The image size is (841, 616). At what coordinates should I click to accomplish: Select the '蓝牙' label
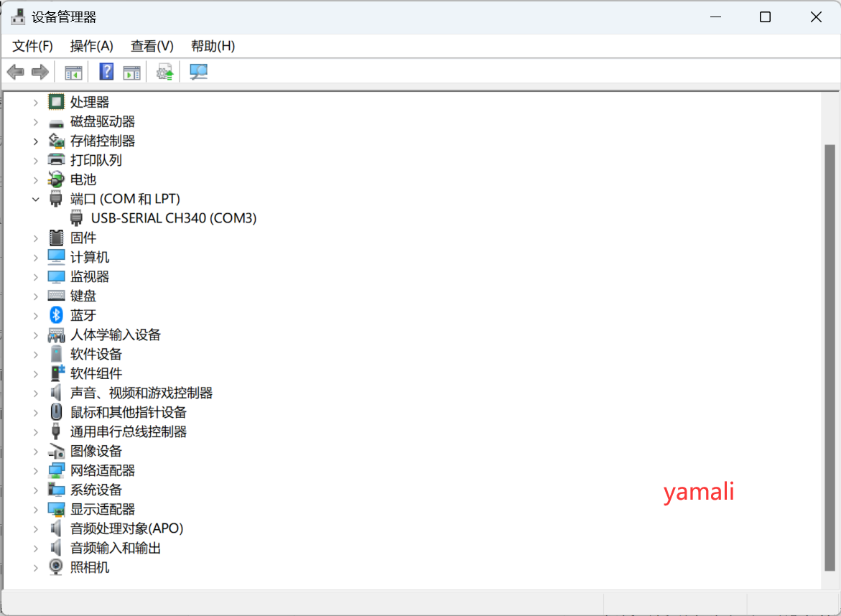coord(83,315)
